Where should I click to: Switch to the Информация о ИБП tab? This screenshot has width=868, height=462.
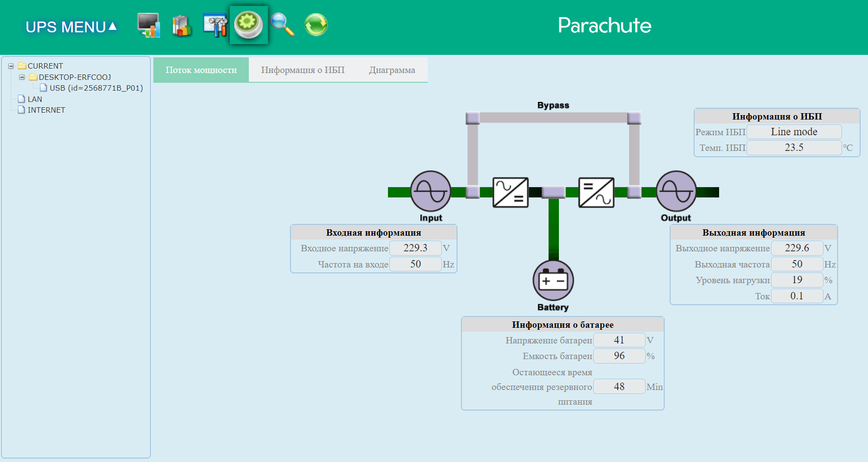click(x=303, y=70)
